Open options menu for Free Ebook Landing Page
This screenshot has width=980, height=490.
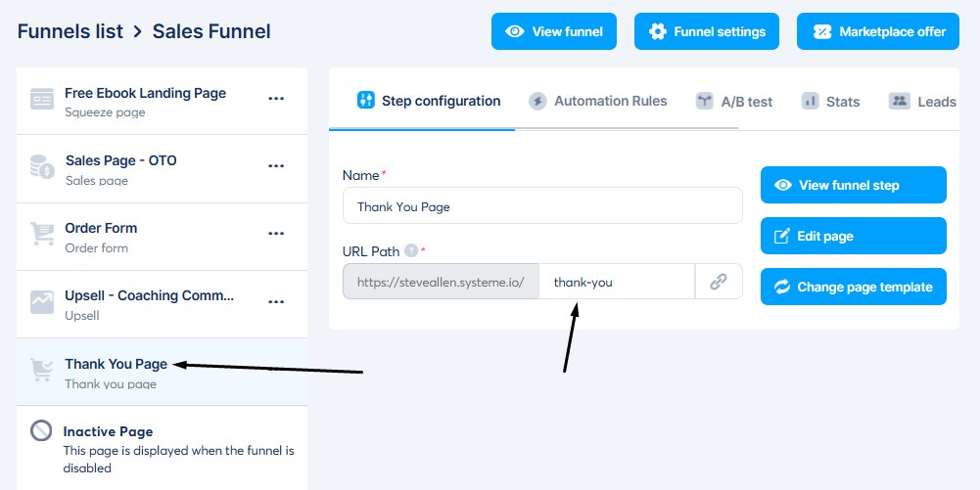pos(276,98)
